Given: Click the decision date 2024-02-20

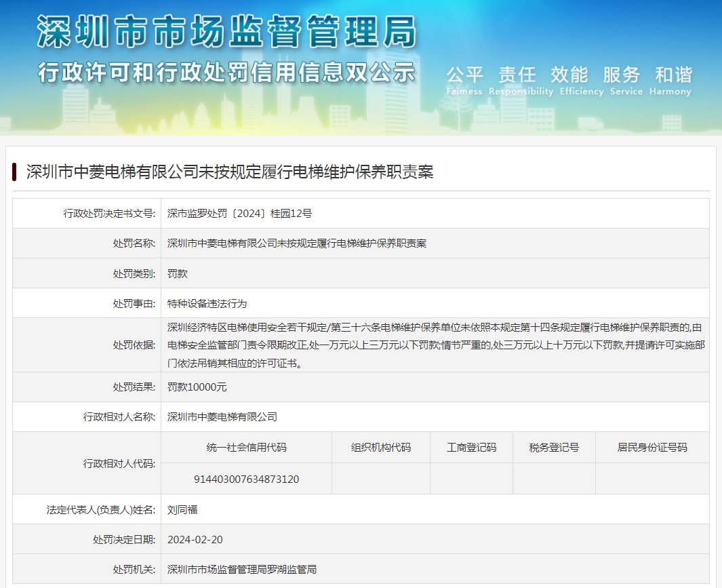Looking at the screenshot, I should 195,540.
